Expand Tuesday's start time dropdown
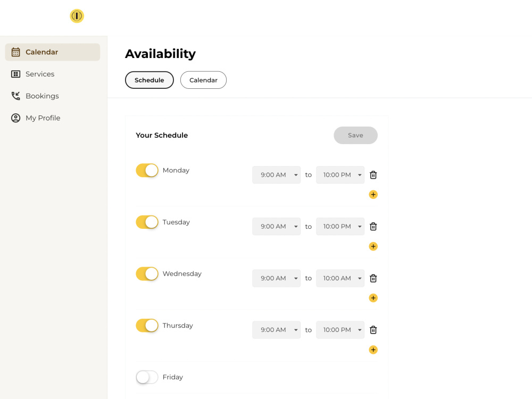Screen dimensions: 532x399 pos(276,226)
